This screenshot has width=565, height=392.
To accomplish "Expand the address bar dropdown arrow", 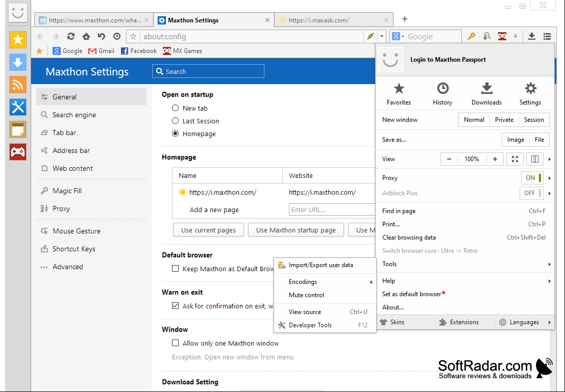I will click(x=382, y=36).
